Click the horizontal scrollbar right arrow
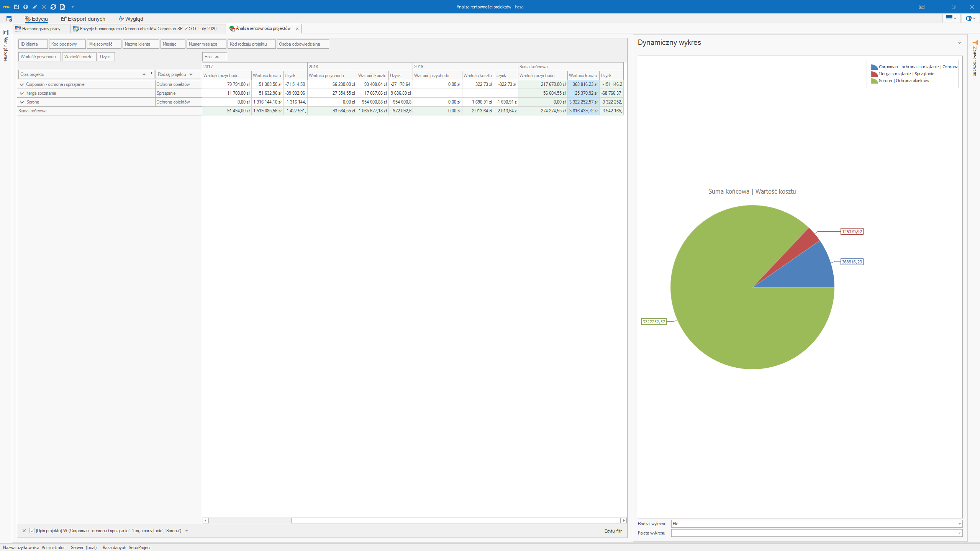 click(x=624, y=520)
